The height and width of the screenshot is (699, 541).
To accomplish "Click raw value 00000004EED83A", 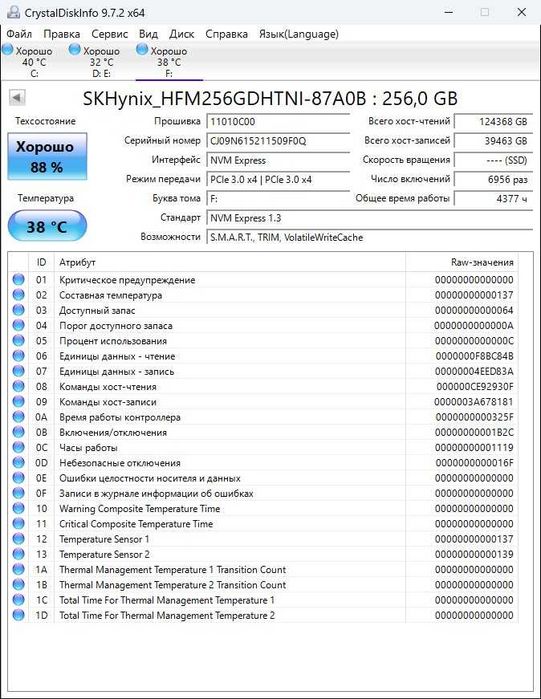I will point(474,371).
